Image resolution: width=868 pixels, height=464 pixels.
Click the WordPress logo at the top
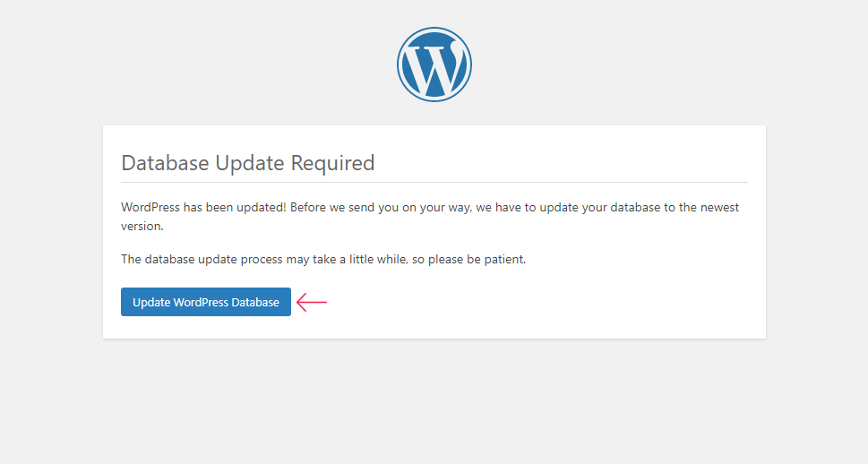coord(434,64)
